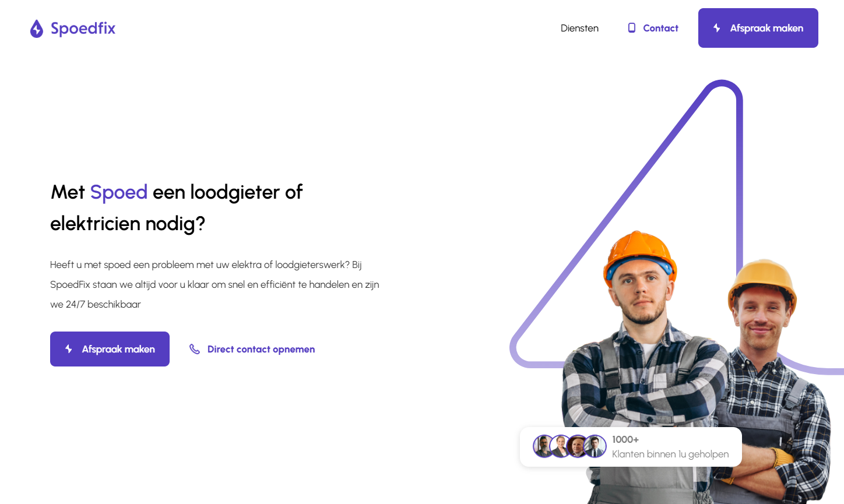The image size is (844, 504).
Task: Click the lightning bolt icon in the hero button
Action: tap(69, 349)
